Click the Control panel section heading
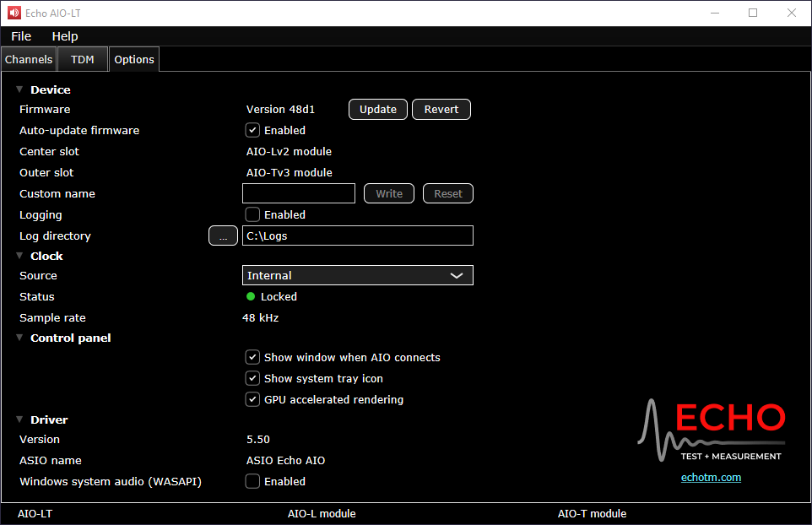The width and height of the screenshot is (812, 525). [70, 338]
